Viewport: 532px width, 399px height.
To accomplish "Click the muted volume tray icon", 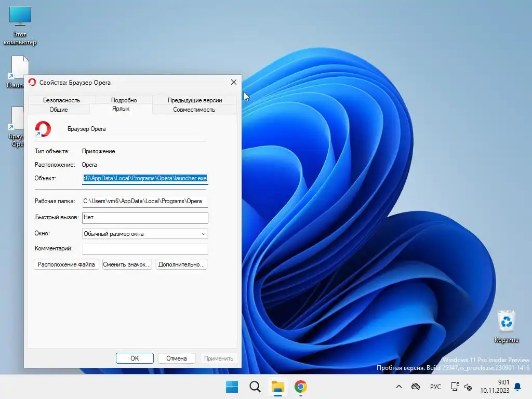I will [468, 387].
